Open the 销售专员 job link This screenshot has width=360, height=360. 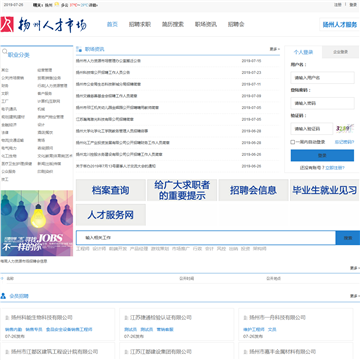click(x=34, y=329)
